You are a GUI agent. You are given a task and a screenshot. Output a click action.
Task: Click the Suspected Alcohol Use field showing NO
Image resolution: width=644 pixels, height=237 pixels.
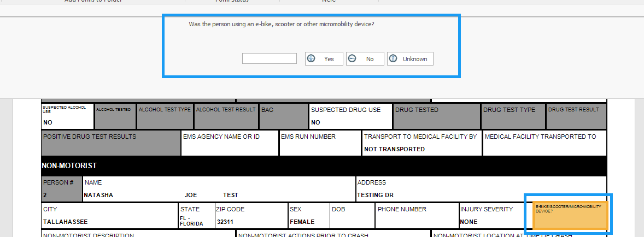coord(68,116)
